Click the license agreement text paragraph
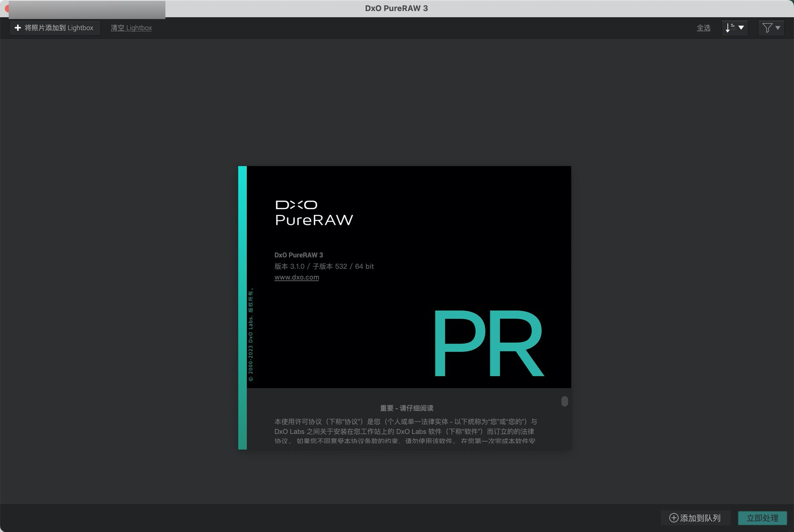This screenshot has width=794, height=532. click(x=404, y=432)
